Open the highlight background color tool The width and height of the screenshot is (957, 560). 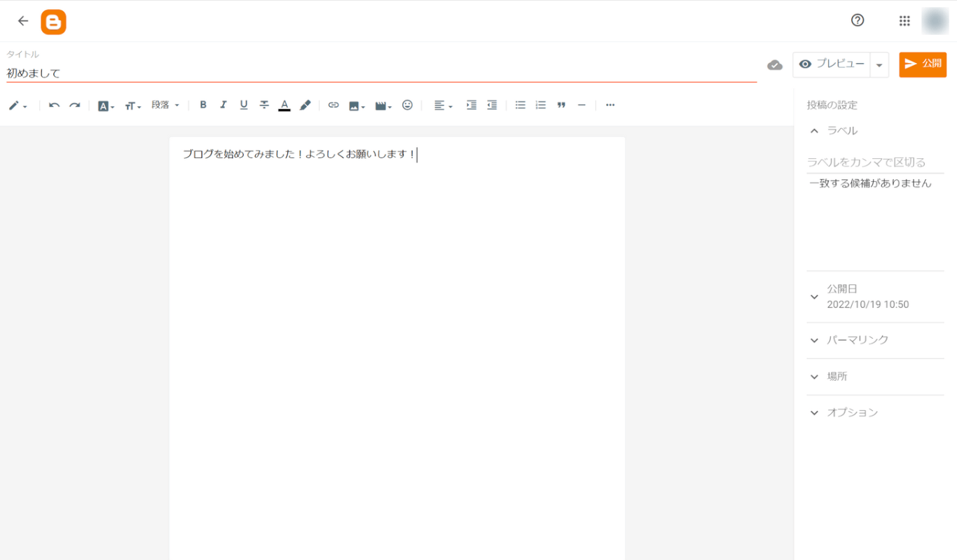[x=305, y=105]
